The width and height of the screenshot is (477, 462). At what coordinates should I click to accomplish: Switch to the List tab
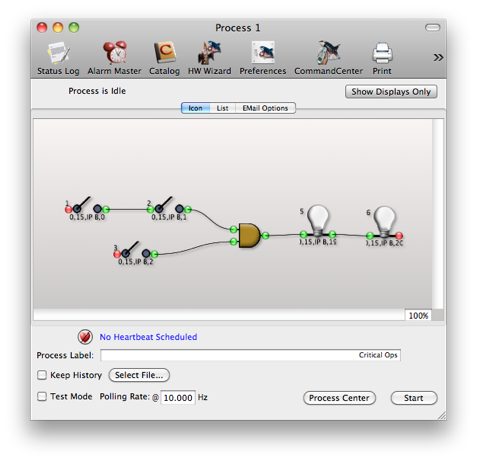click(222, 108)
